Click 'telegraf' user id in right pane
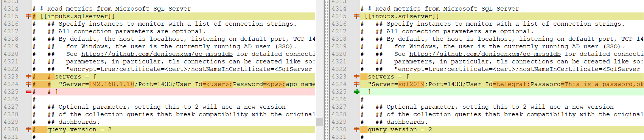644x140 pixels. tap(512, 84)
